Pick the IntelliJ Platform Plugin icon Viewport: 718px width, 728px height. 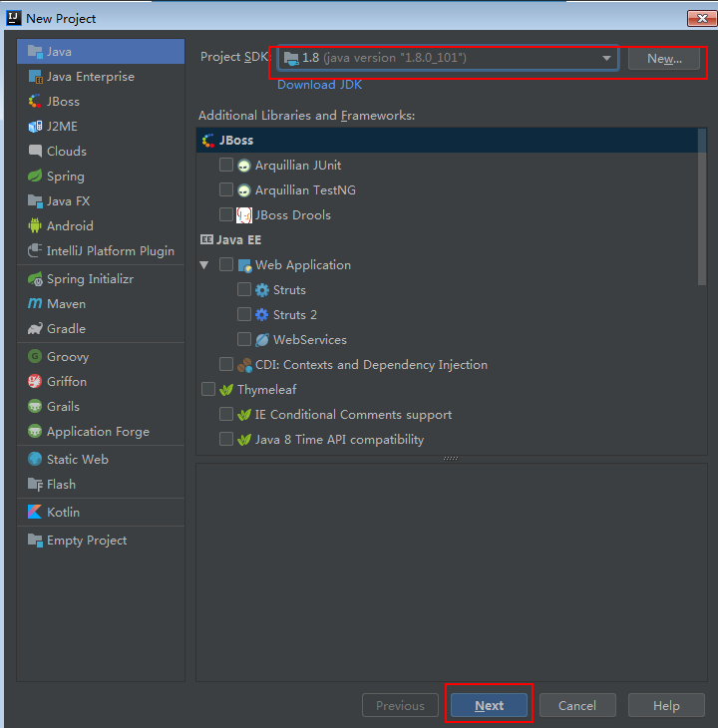pos(35,250)
